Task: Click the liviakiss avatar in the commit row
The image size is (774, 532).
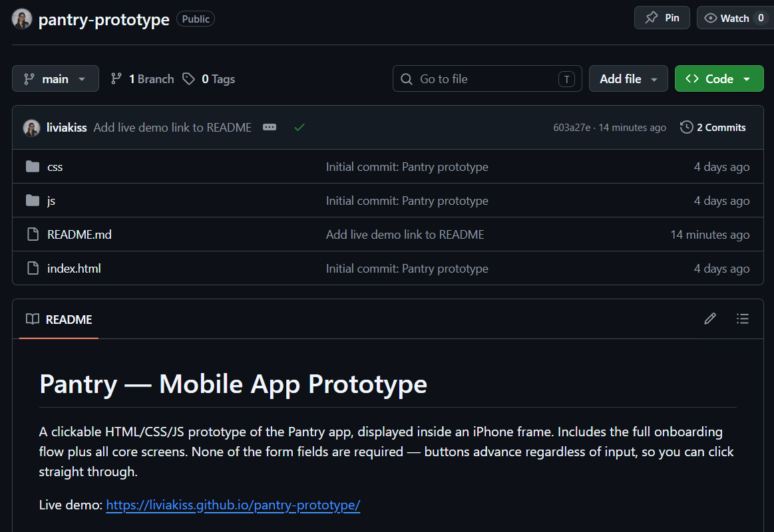Action: [31, 128]
